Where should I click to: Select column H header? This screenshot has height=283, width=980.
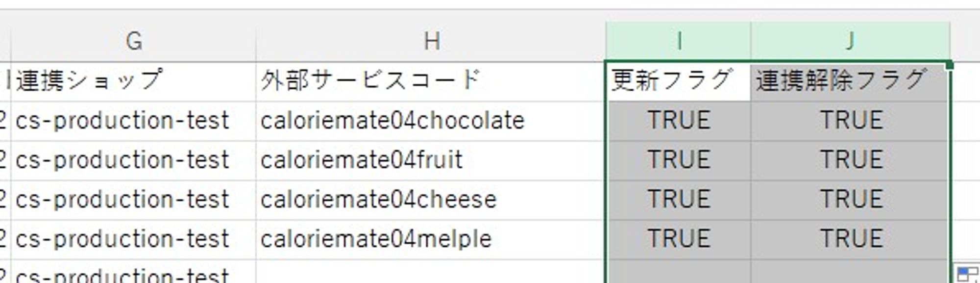click(x=431, y=41)
